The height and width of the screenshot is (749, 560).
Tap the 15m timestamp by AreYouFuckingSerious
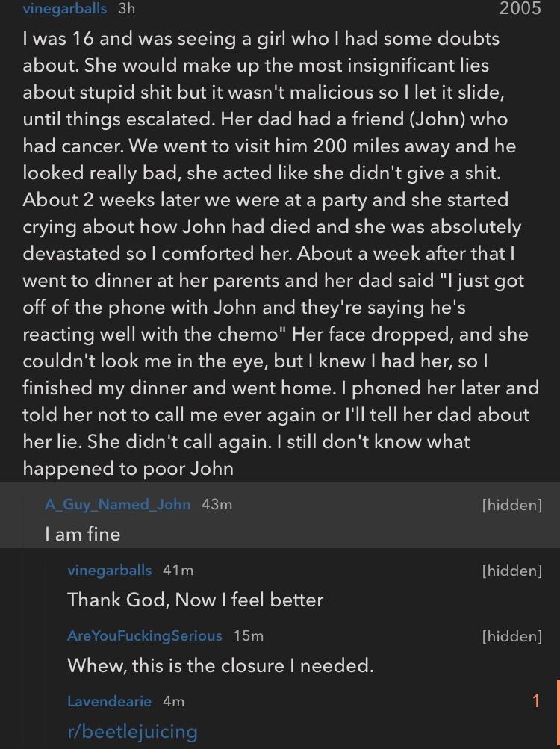(x=248, y=635)
